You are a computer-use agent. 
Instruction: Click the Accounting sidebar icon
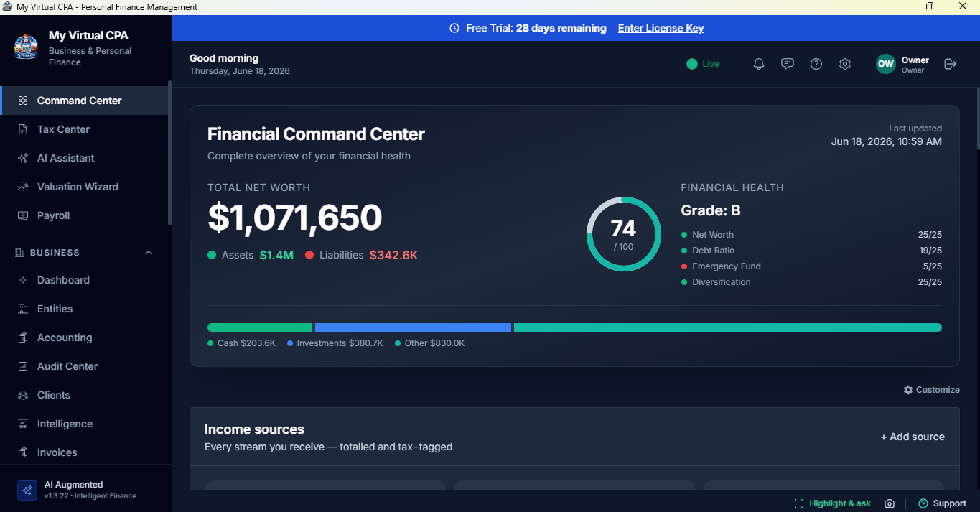point(23,338)
